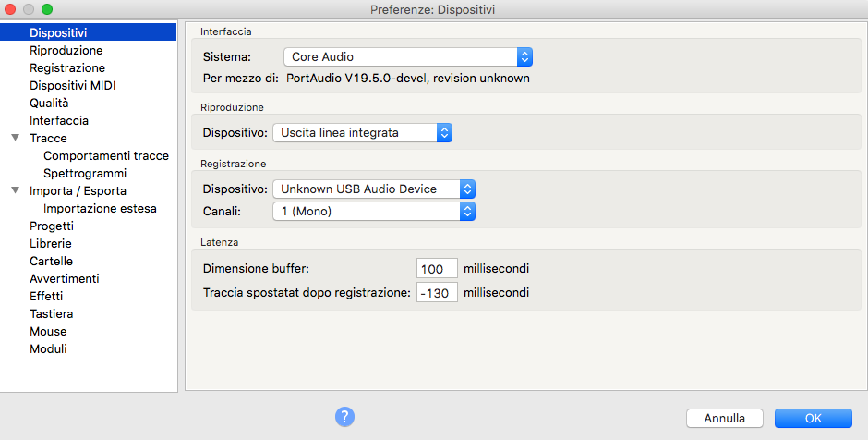Viewport: 868px width, 440px height.
Task: Select Cartelle in the sidebar
Action: click(x=51, y=261)
